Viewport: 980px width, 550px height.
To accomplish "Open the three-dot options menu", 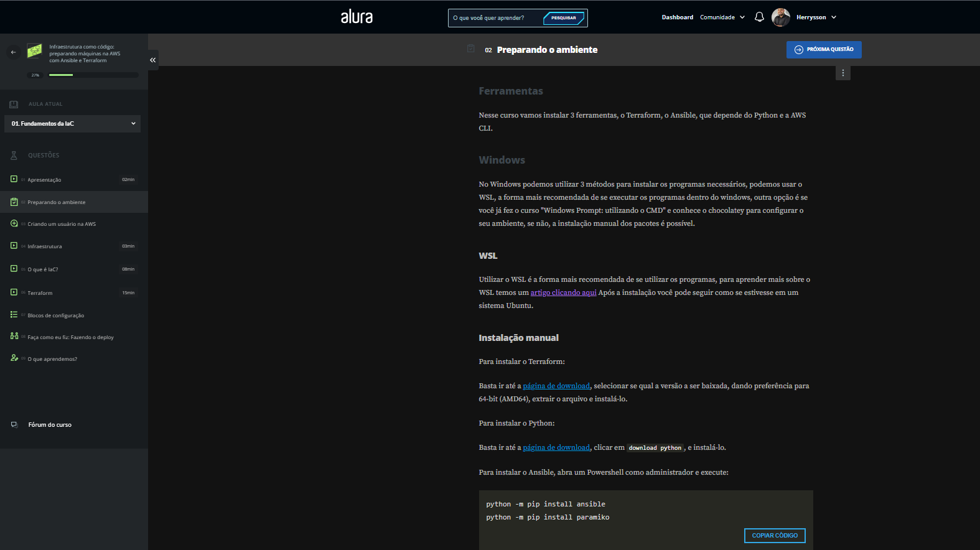I will point(843,73).
